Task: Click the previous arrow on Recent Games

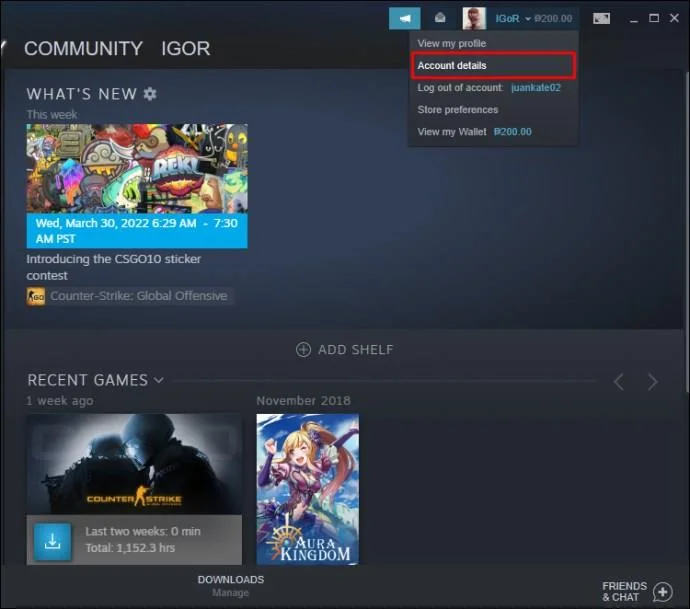Action: [x=619, y=382]
